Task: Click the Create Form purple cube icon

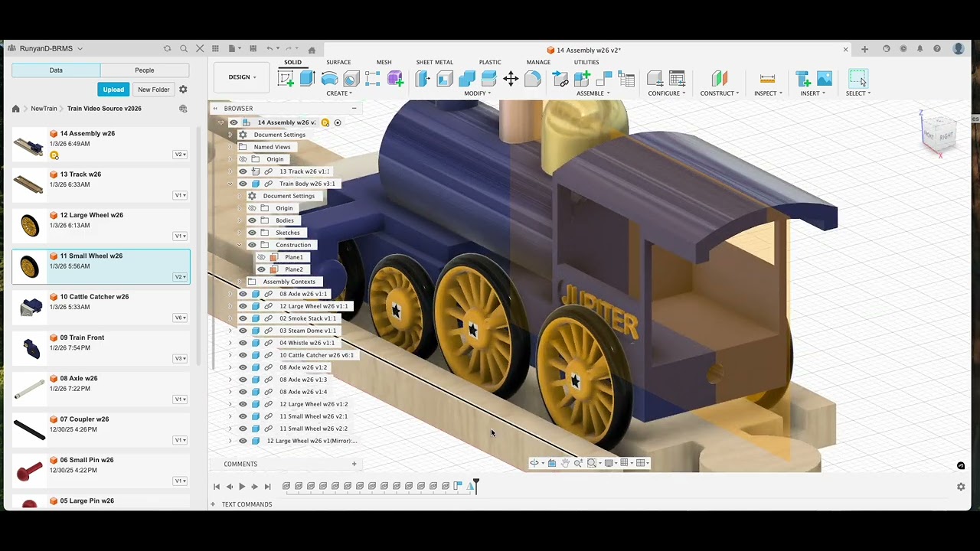Action: click(395, 79)
